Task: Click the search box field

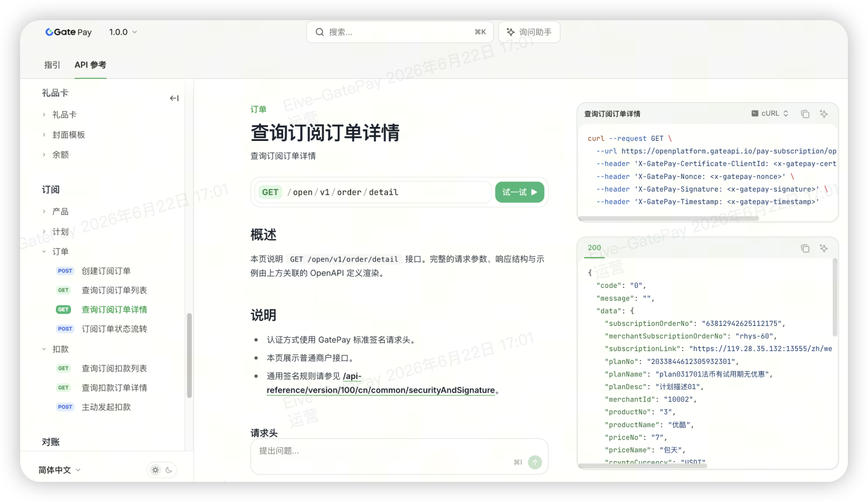Action: pyautogui.click(x=400, y=32)
